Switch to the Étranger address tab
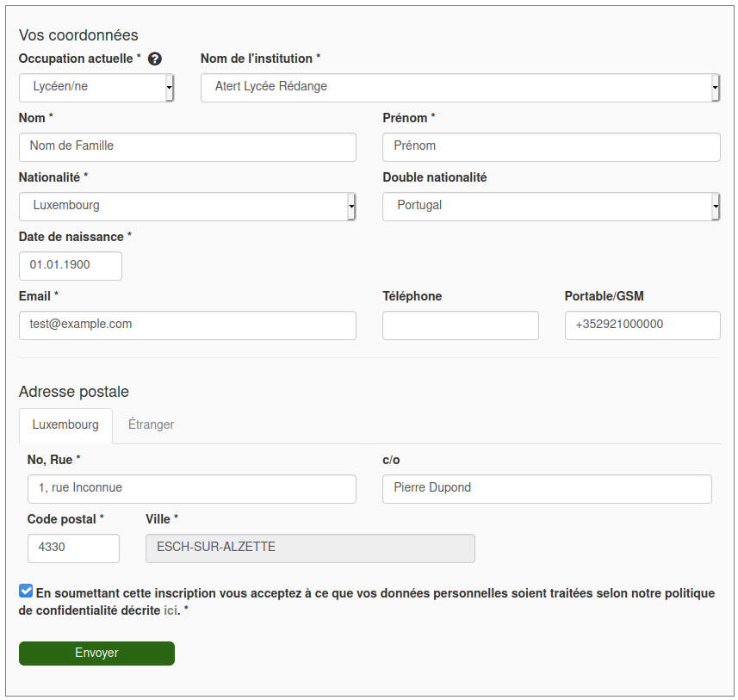This screenshot has width=738, height=700. (151, 424)
